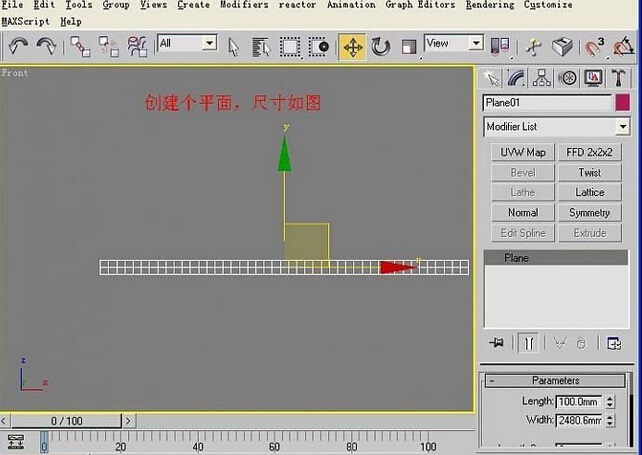Open the Customize menu
The height and width of the screenshot is (455, 642).
point(548,5)
